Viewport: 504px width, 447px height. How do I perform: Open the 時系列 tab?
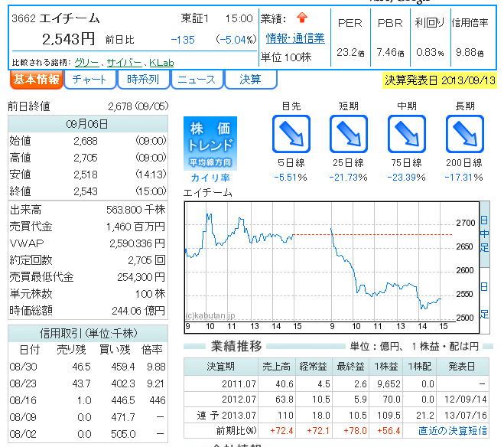(143, 80)
